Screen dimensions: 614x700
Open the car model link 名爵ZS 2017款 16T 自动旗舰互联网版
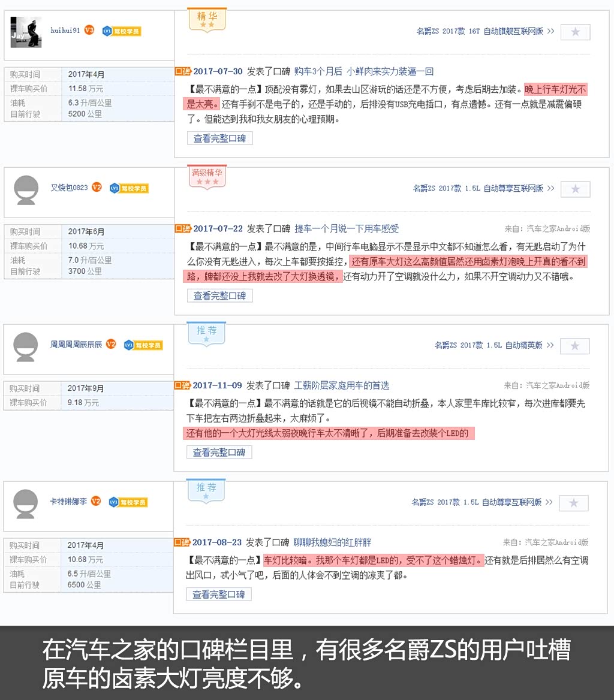click(x=480, y=31)
